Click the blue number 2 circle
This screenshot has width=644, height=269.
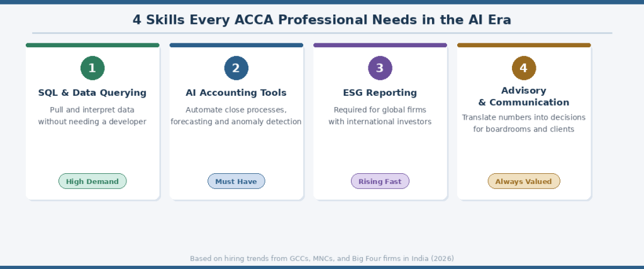tap(236, 68)
